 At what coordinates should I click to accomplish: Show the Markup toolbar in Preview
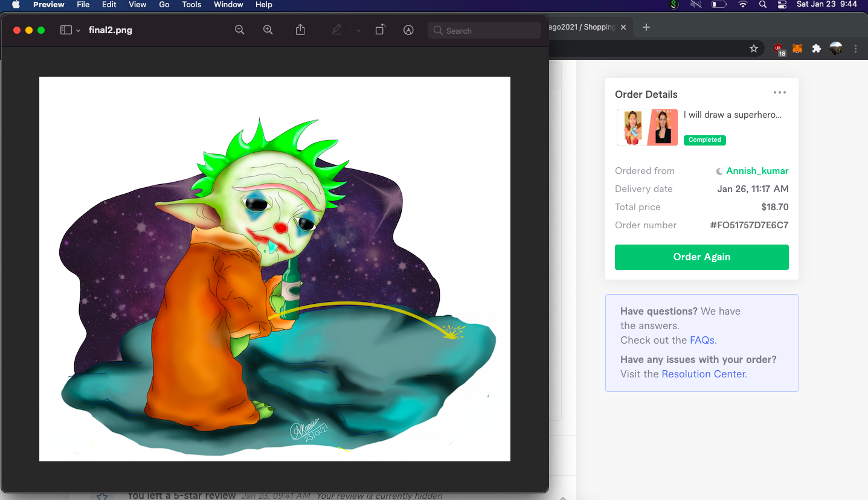[409, 30]
